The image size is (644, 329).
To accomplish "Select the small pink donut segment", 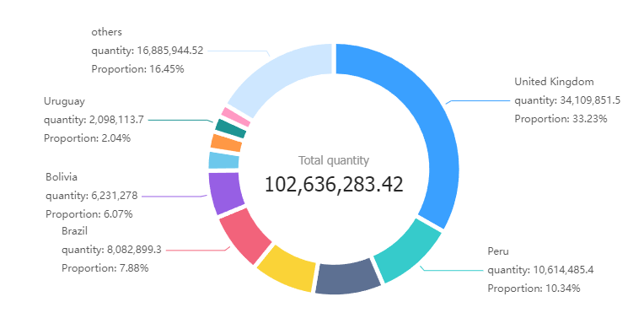I will click(236, 116).
